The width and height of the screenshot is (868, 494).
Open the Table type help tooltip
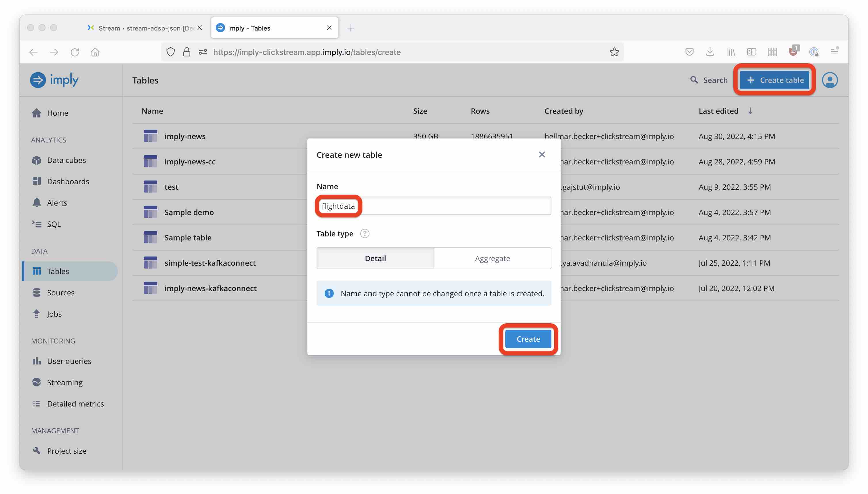pyautogui.click(x=365, y=233)
